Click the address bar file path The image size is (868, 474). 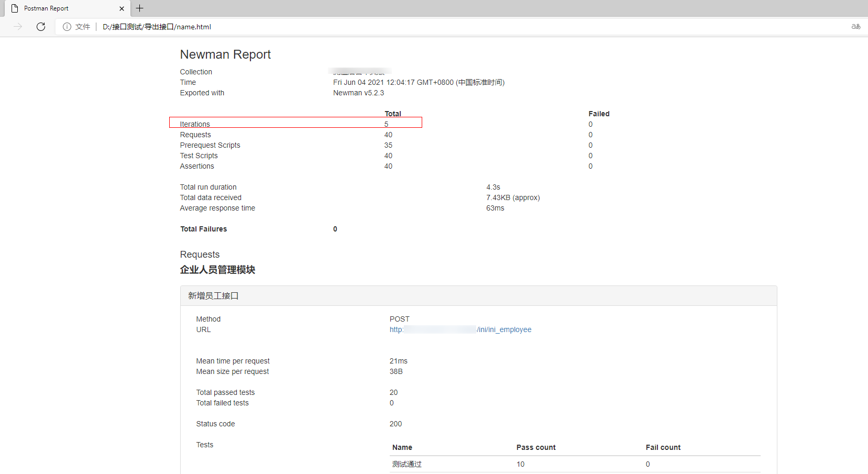[x=157, y=27]
